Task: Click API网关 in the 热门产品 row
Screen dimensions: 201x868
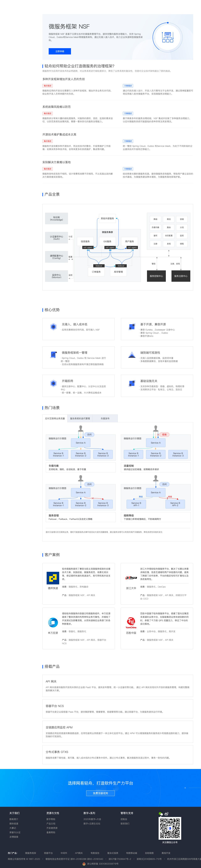Action: click(79, 853)
